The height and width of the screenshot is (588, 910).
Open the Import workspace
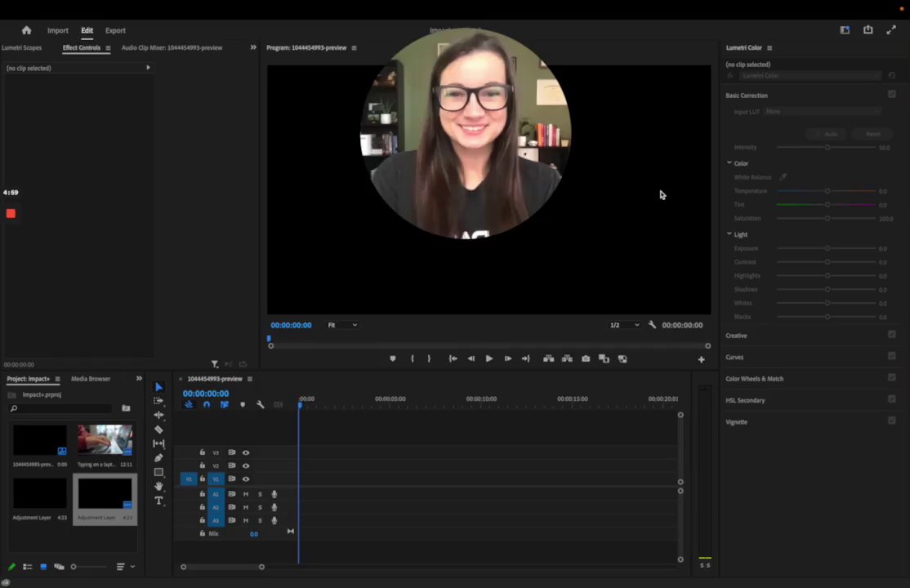pyautogui.click(x=57, y=31)
